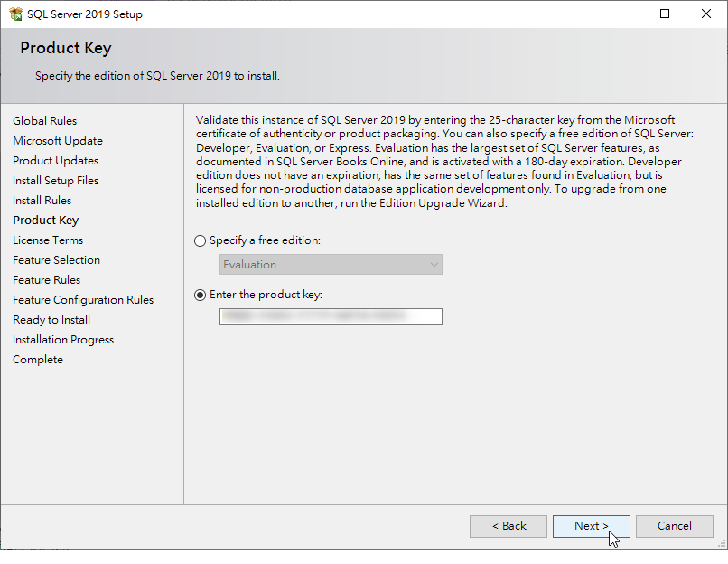Click the Cancel button
This screenshot has height=564, width=728.
tap(674, 526)
